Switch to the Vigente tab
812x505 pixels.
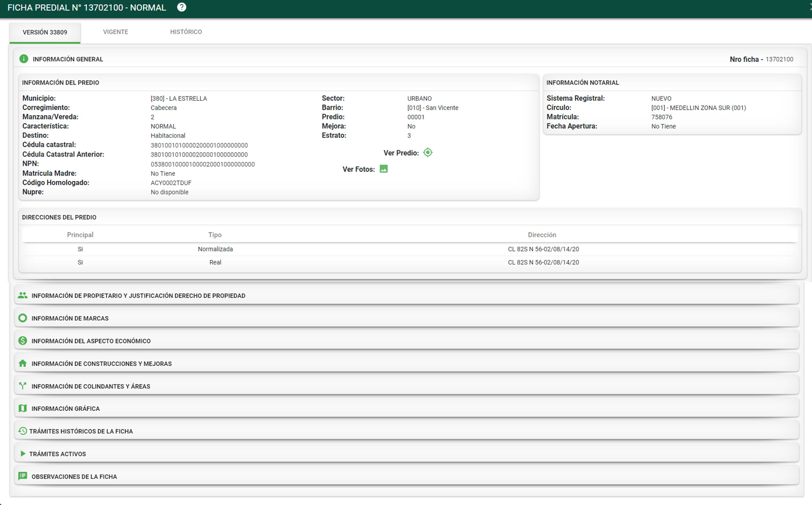[115, 32]
